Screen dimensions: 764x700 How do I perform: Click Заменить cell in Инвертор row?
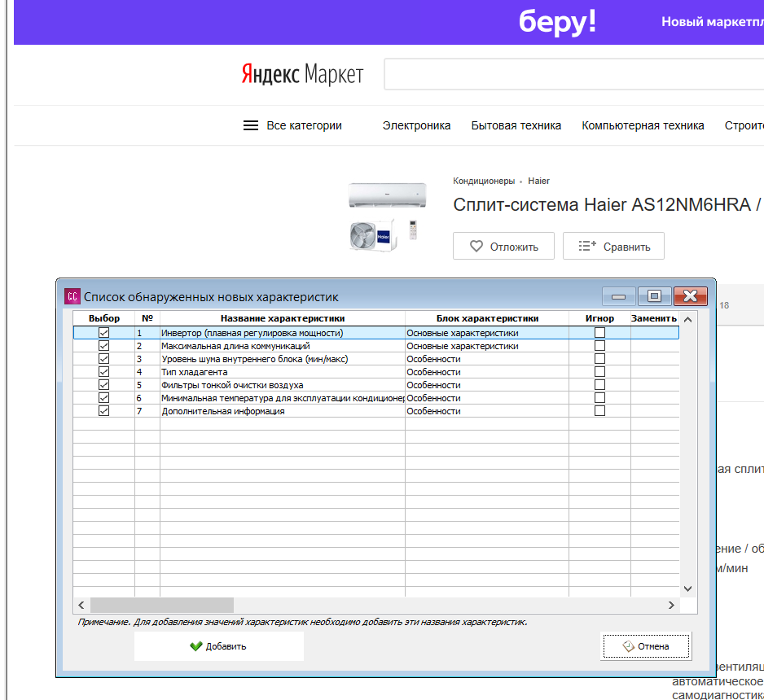click(x=655, y=333)
